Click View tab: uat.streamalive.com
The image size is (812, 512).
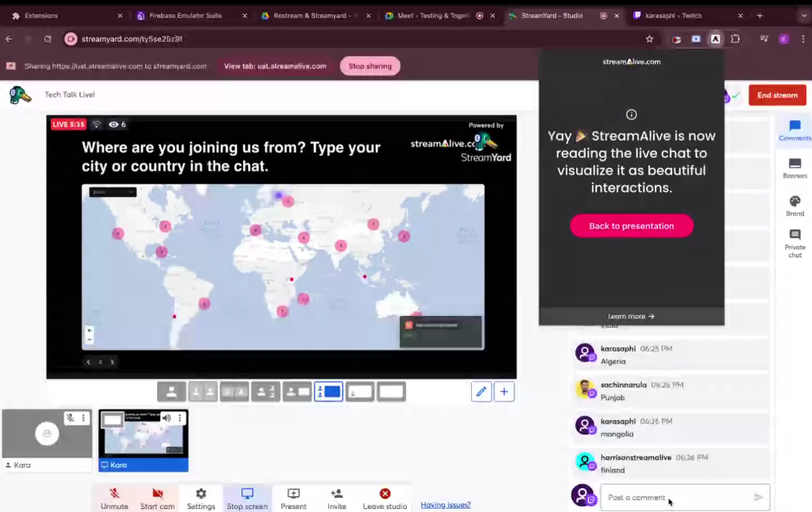point(275,66)
